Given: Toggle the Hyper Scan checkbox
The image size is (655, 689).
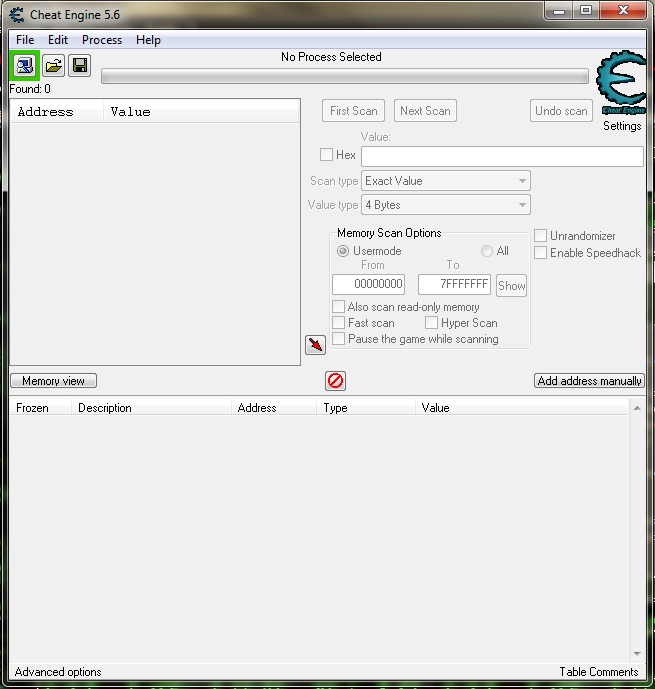Looking at the screenshot, I should [x=431, y=323].
